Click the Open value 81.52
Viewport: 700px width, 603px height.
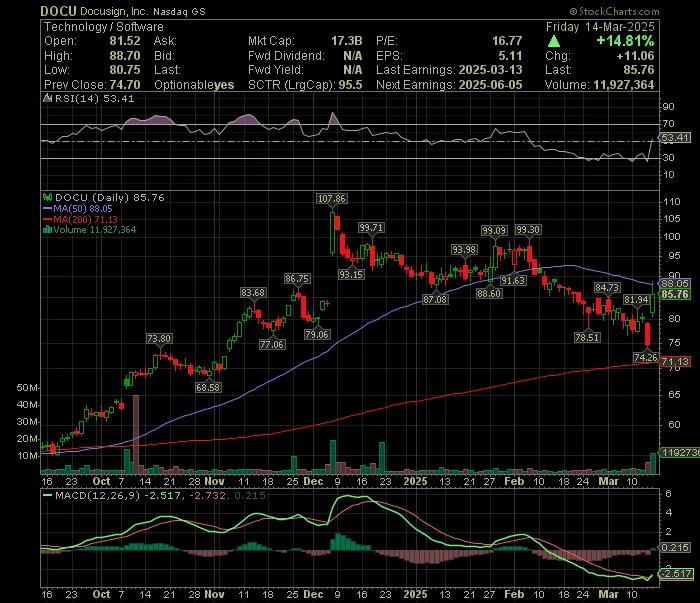click(x=125, y=41)
